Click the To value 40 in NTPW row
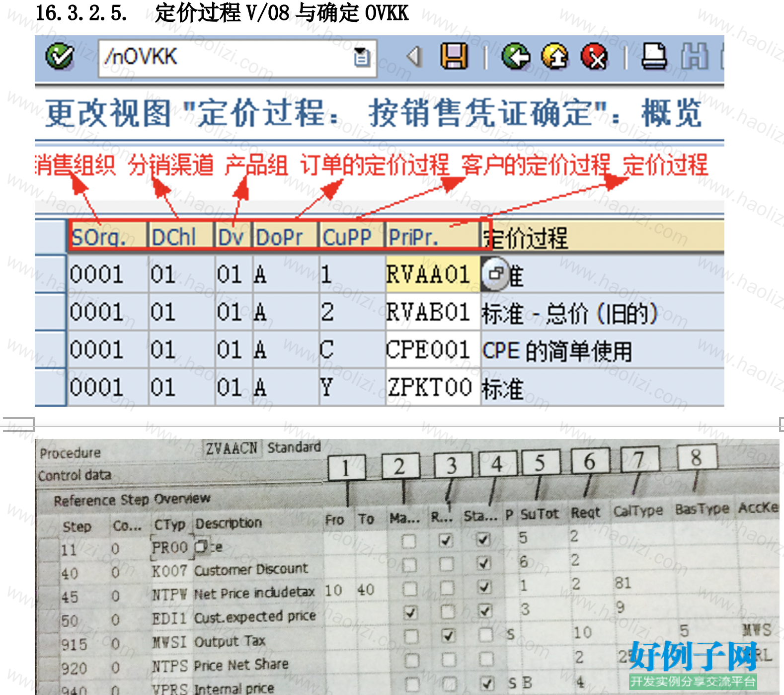This screenshot has width=784, height=695. [x=366, y=590]
